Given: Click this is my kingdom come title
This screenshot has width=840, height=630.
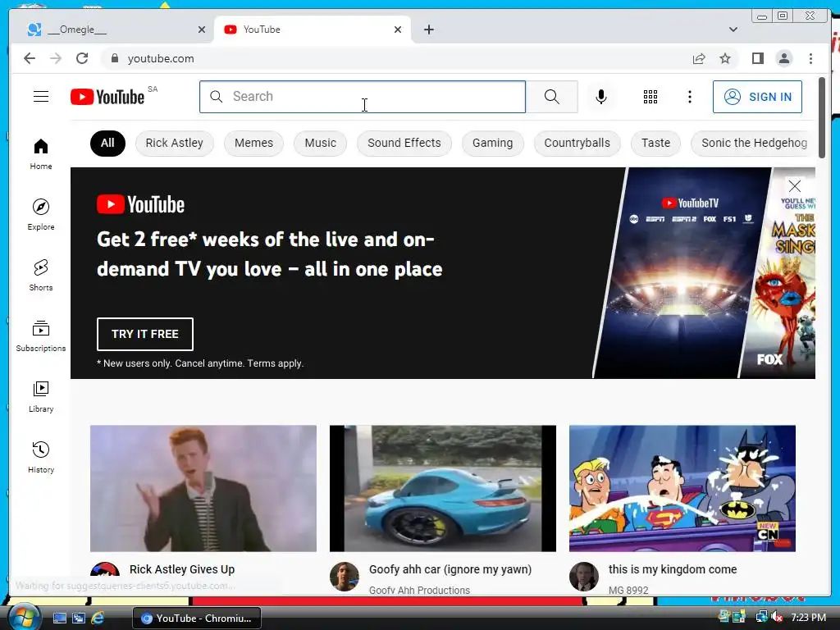Looking at the screenshot, I should [x=673, y=569].
